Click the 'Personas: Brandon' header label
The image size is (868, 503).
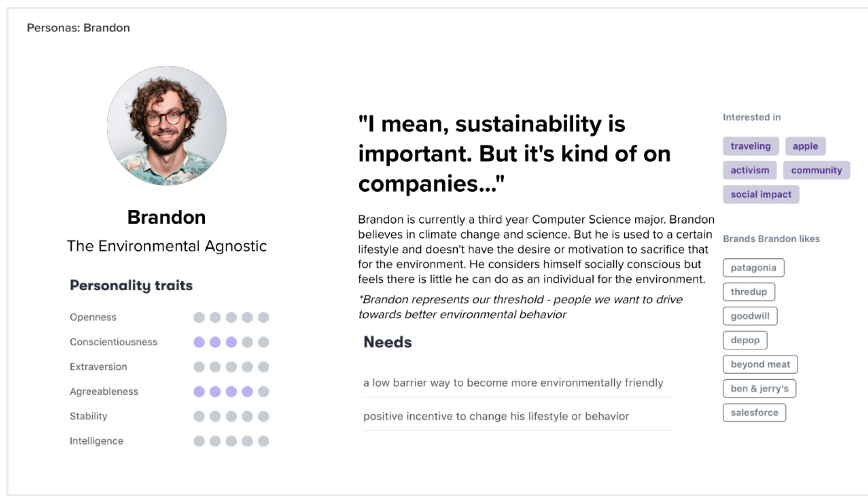pos(78,28)
